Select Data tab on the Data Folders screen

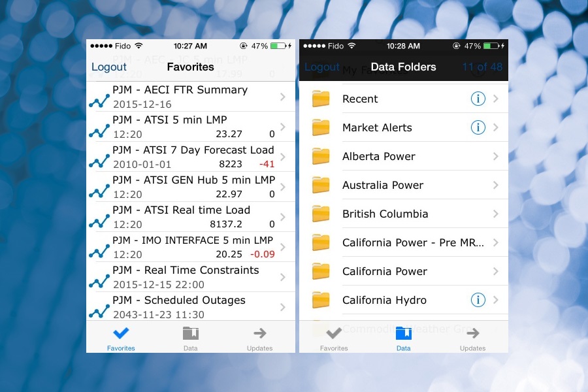pyautogui.click(x=404, y=338)
